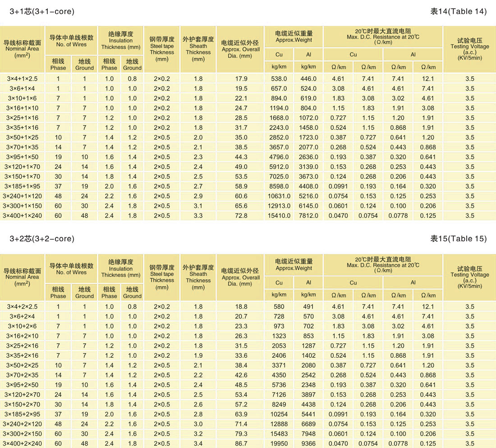Select the row label "3×120+2×70"
496x448 pixels.
pos(22,394)
